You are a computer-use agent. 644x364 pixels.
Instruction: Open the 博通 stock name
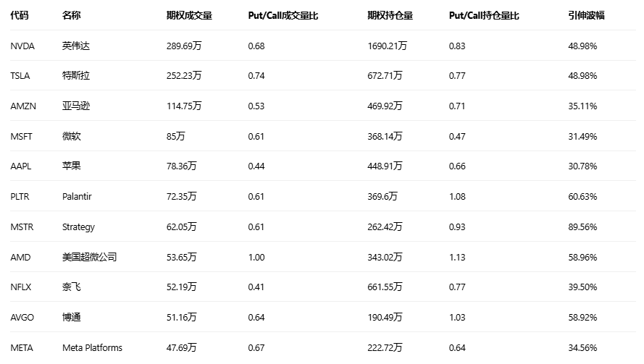(72, 317)
